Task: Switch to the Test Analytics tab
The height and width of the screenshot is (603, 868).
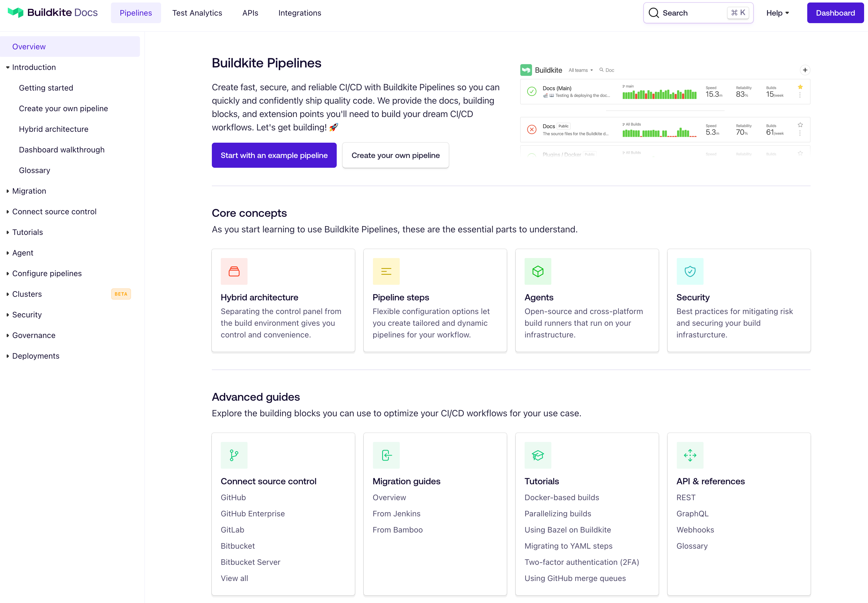Action: coord(197,13)
